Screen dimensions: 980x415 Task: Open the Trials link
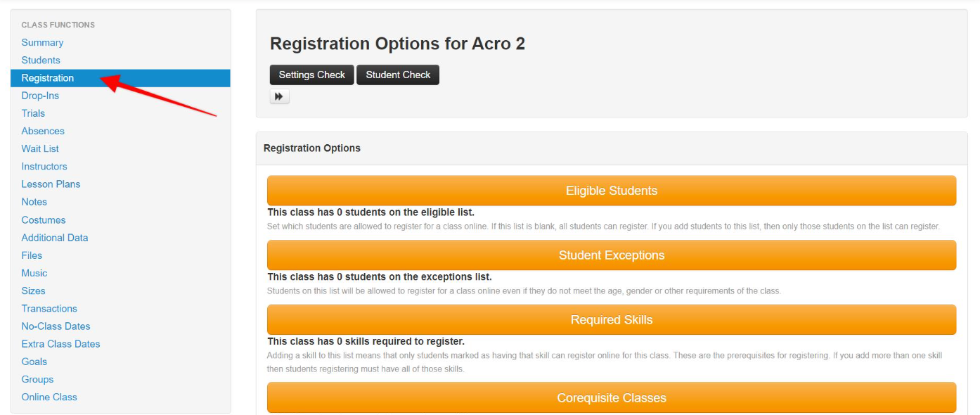point(33,113)
